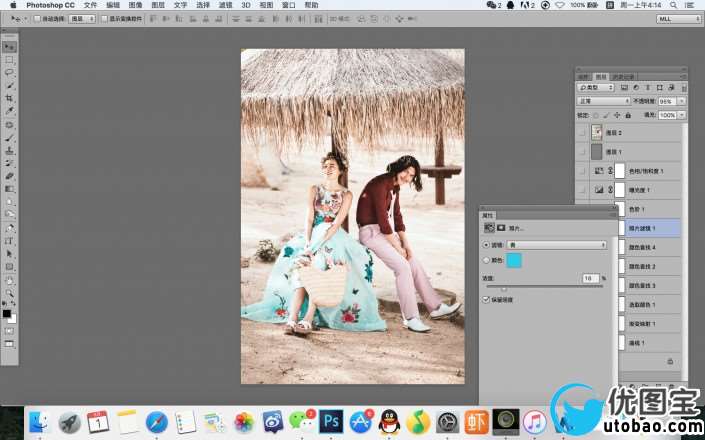Select the Zoom tool
705x440 pixels.
click(x=9, y=293)
